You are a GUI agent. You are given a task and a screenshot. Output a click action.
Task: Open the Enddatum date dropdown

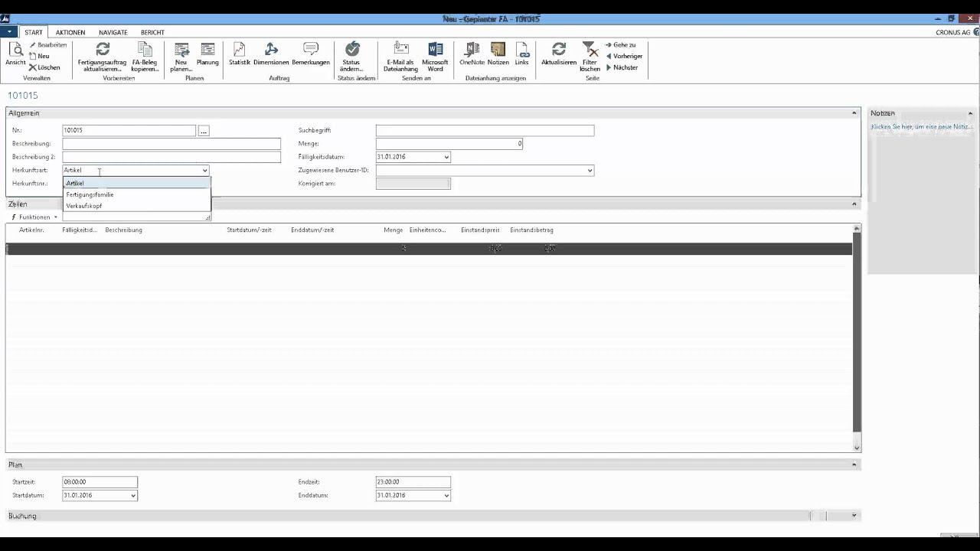coord(446,495)
